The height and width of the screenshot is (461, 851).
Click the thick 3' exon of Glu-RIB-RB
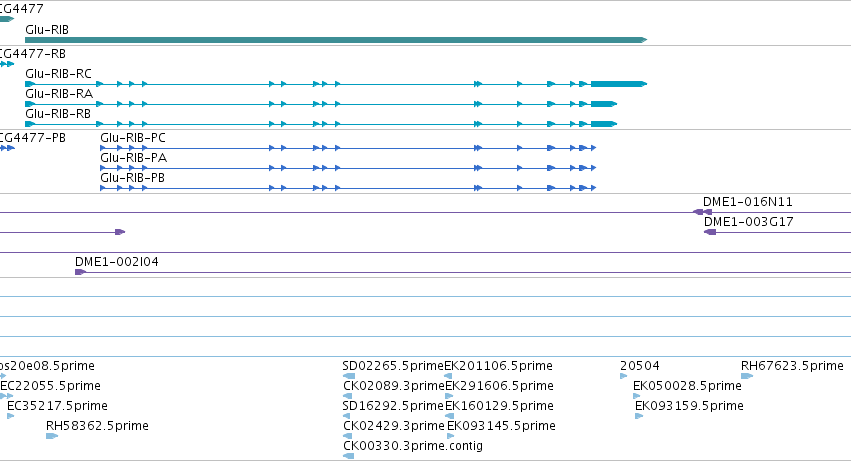coord(604,124)
